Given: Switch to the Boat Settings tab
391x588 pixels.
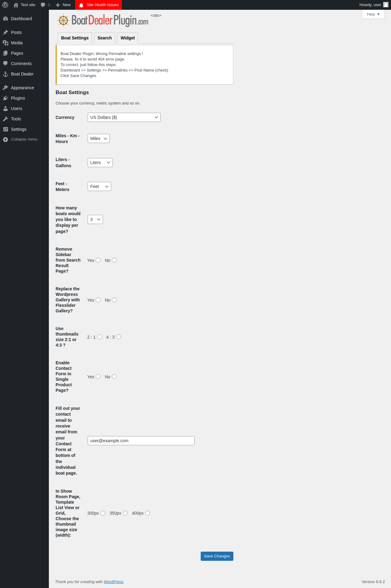Looking at the screenshot, I should [75, 38].
